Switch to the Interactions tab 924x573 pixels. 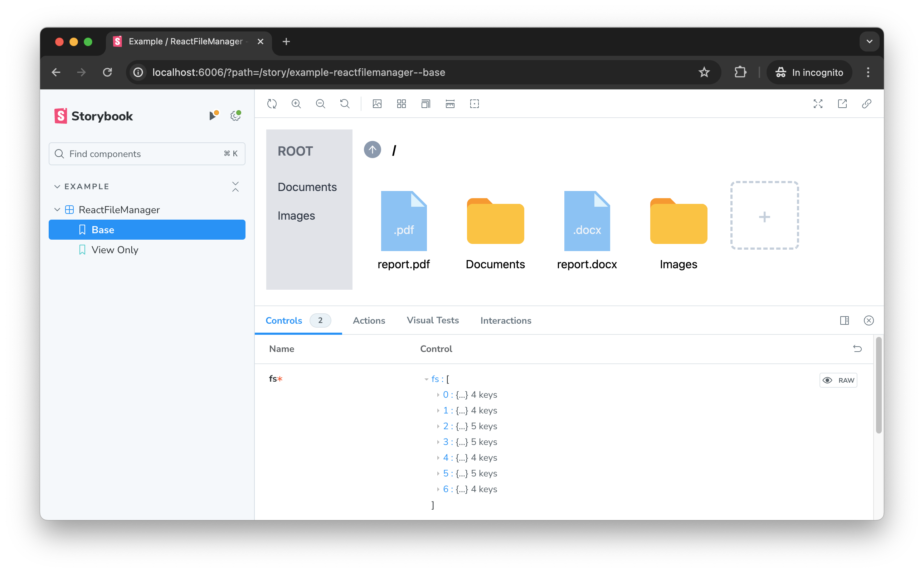coord(506,321)
